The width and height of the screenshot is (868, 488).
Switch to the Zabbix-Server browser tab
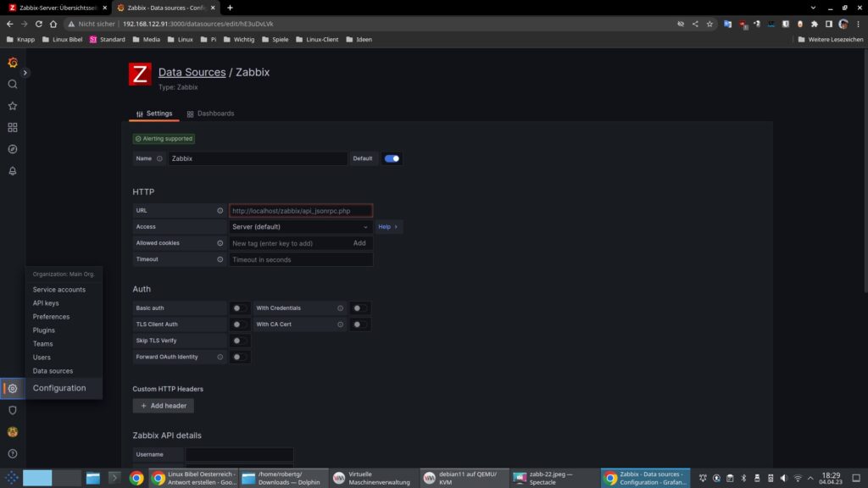(58, 8)
